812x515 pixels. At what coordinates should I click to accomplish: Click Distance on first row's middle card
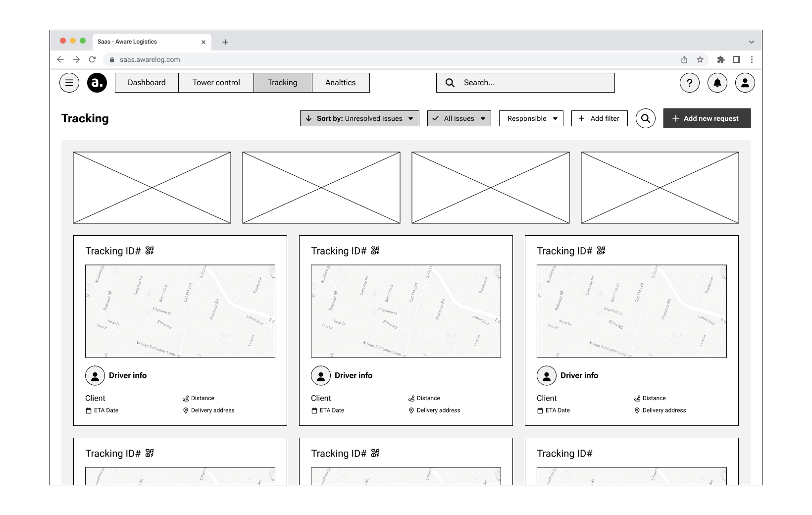pos(428,398)
